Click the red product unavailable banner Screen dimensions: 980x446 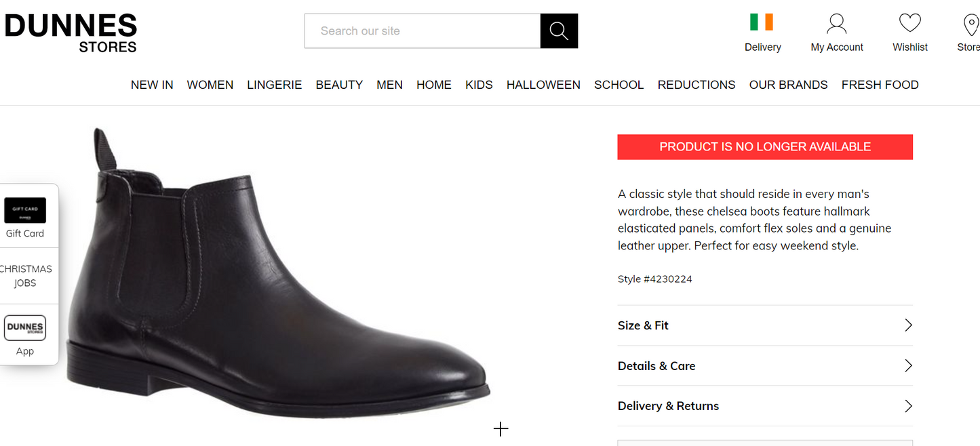point(765,146)
